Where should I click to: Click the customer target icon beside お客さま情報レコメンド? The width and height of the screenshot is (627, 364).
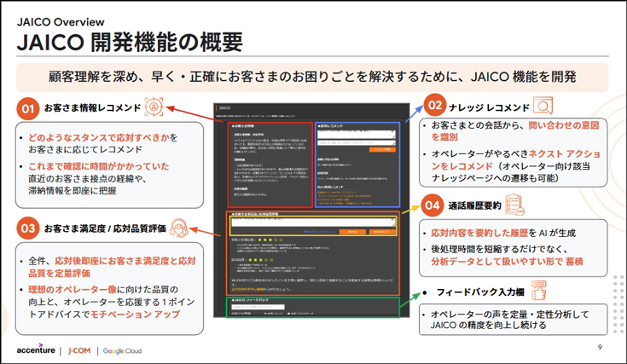154,107
